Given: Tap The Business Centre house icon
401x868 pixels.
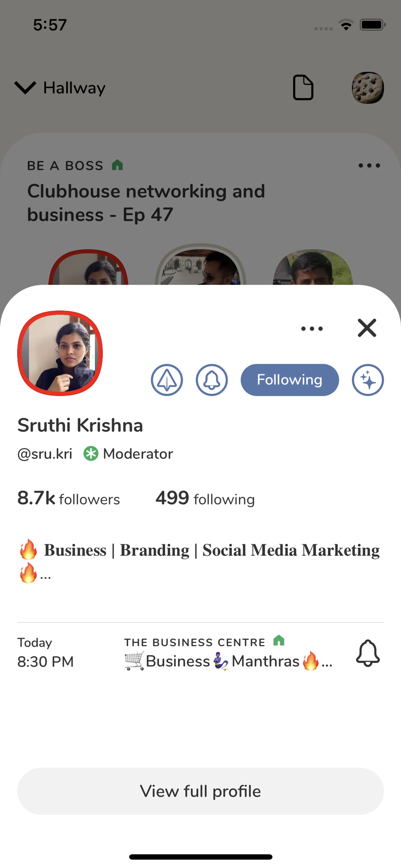Looking at the screenshot, I should tap(279, 640).
